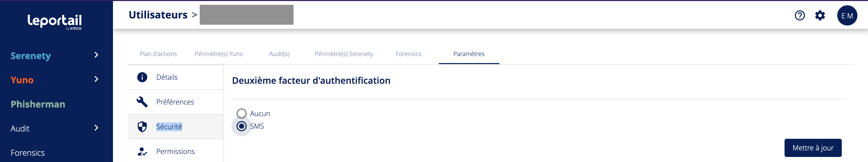This screenshot has width=868, height=162.
Task: Select the SMS radio option
Action: 242,126
